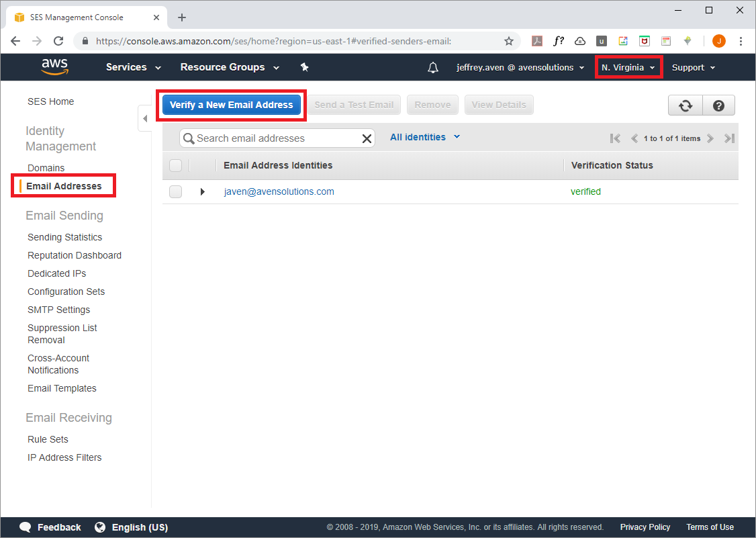Image resolution: width=756 pixels, height=538 pixels.
Task: Click the browser back arrow
Action: click(15, 41)
